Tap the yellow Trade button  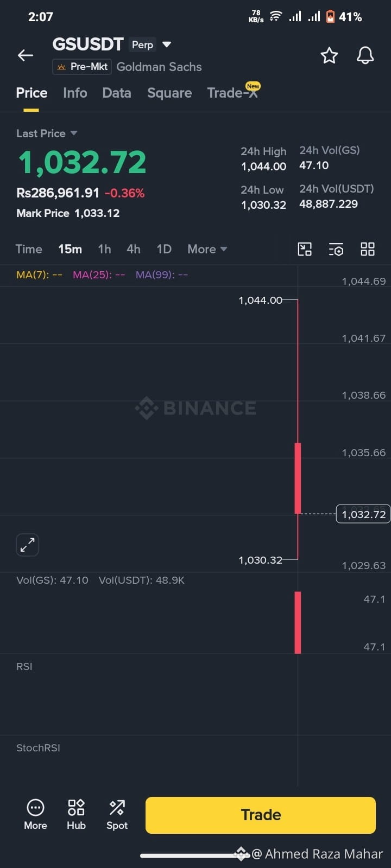pos(261,815)
